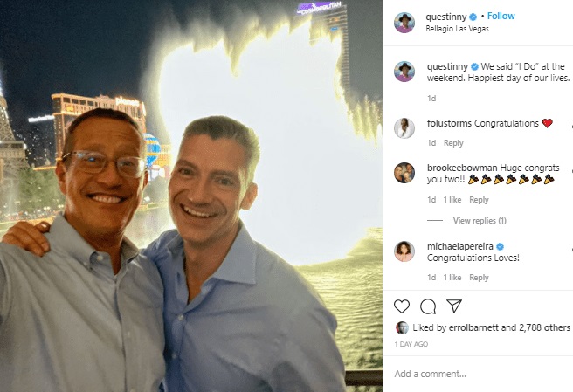
Task: Open questinny username in caption
Action: [x=447, y=66]
